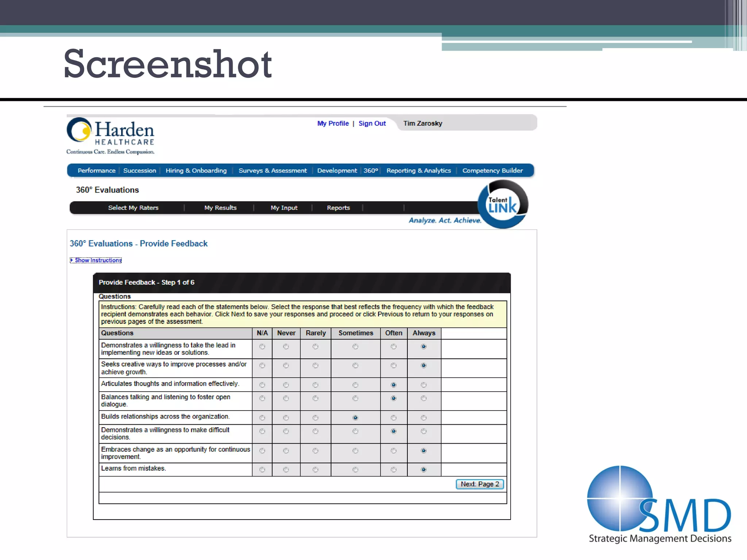Select Rarely for 'Articulates thoughts' question
This screenshot has height=560, width=747.
[316, 385]
